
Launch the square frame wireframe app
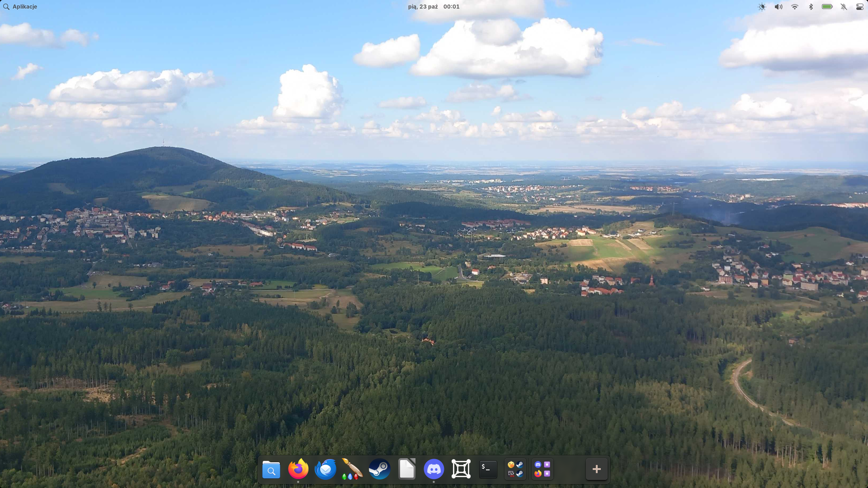click(x=461, y=469)
